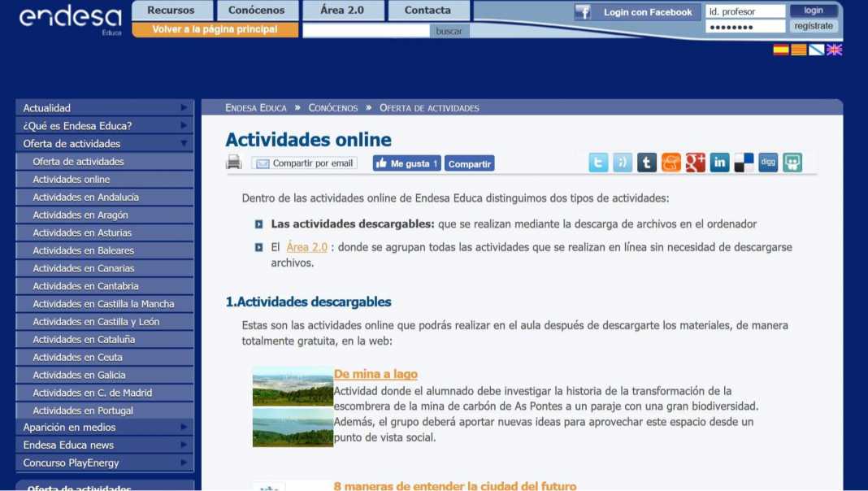Click the LinkedIn share icon
Viewport: 868px width, 491px height.
pos(719,163)
